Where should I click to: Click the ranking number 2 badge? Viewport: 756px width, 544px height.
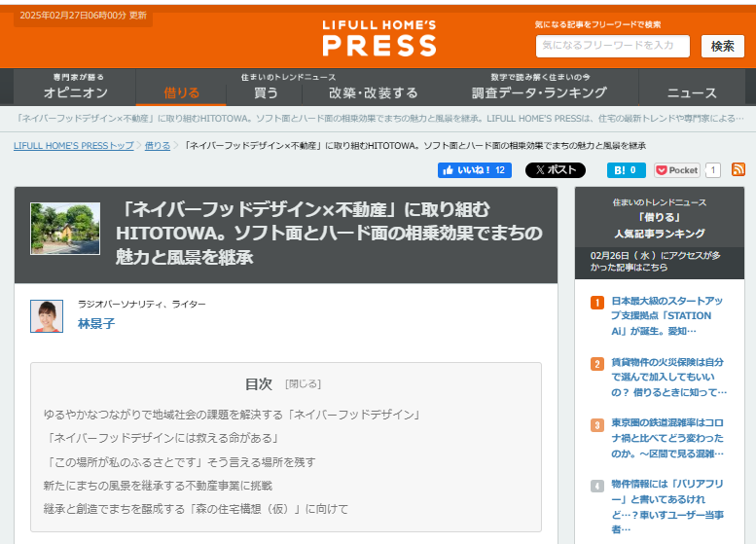pos(597,364)
